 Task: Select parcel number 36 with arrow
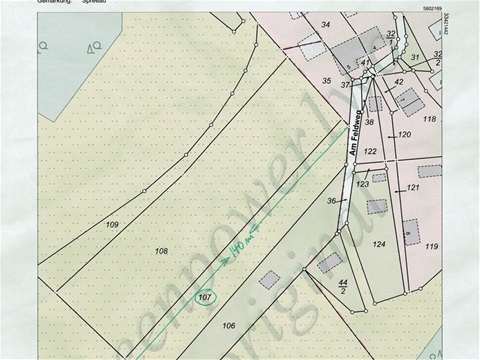tap(337, 201)
